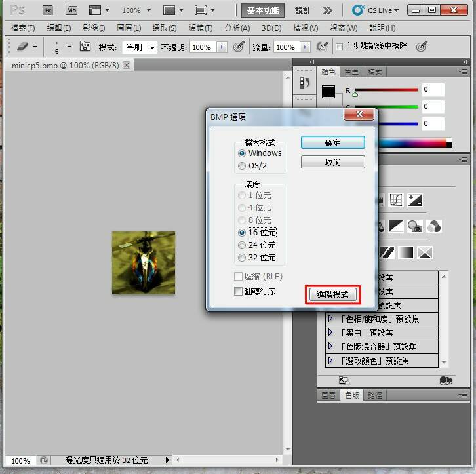Open the screen mode icon
This screenshot has height=474, width=476.
(x=201, y=10)
